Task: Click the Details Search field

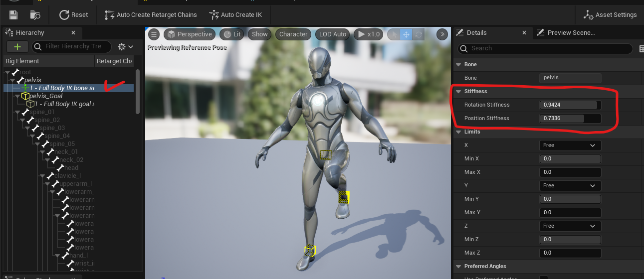Action: pyautogui.click(x=546, y=48)
